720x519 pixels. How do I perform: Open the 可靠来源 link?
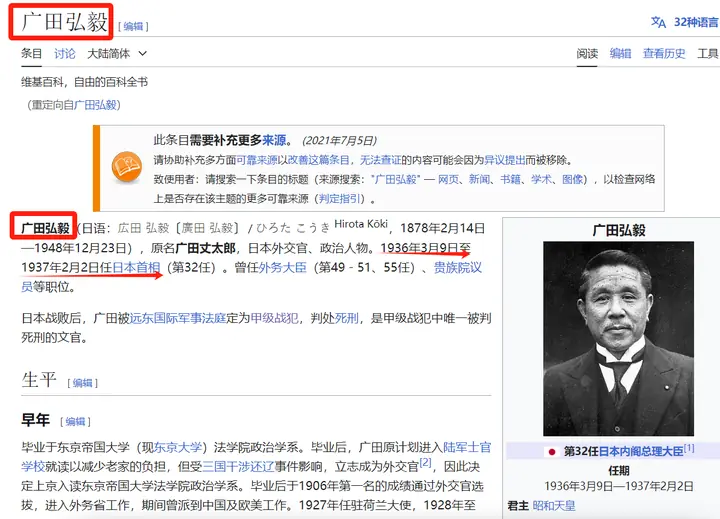(257, 160)
